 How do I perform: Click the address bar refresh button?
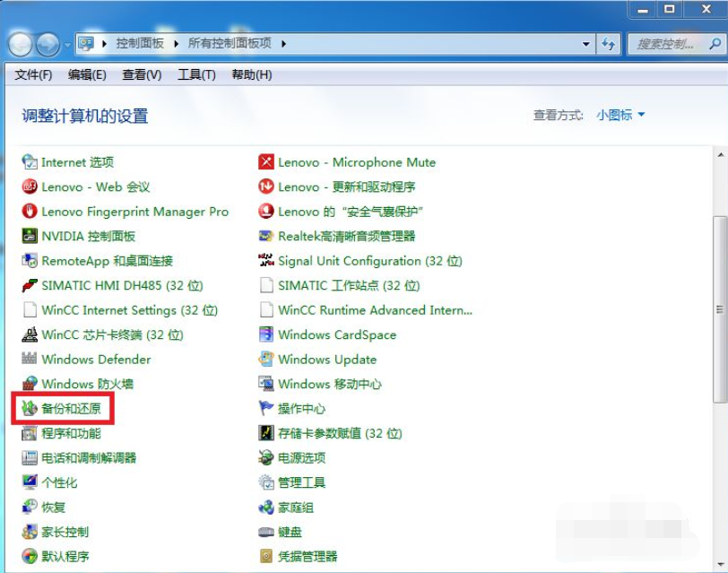(608, 44)
